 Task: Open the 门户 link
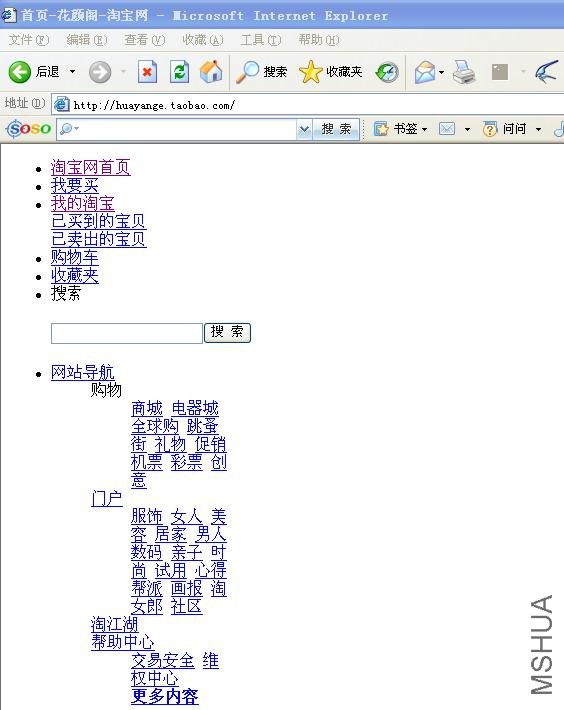107,499
